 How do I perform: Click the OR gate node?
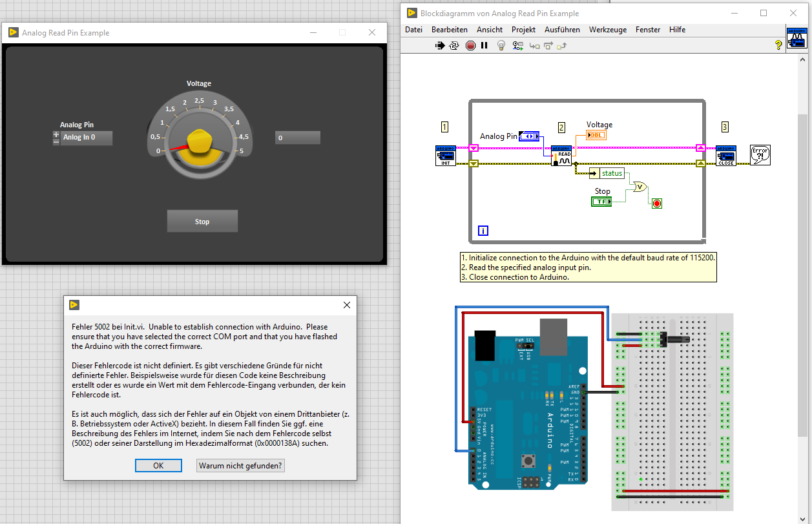640,187
